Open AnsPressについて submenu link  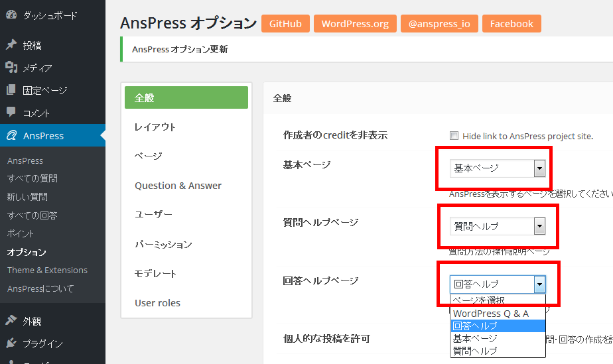pyautogui.click(x=40, y=288)
